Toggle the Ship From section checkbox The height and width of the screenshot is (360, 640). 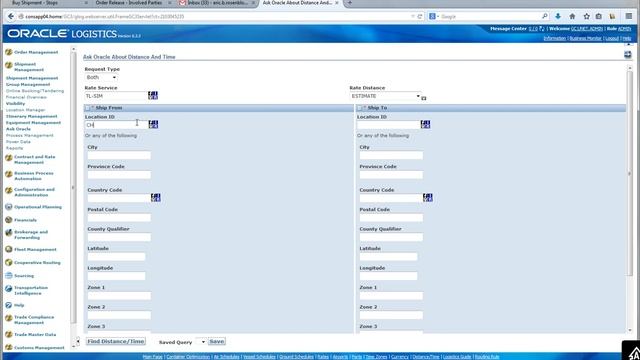pos(88,108)
